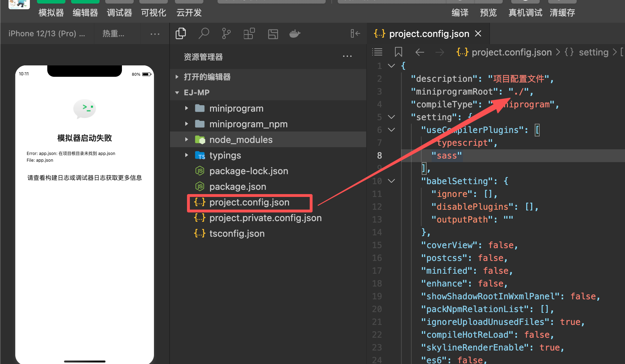The image size is (625, 364).
Task: Select the project.config.json editor tab
Action: [x=428, y=34]
